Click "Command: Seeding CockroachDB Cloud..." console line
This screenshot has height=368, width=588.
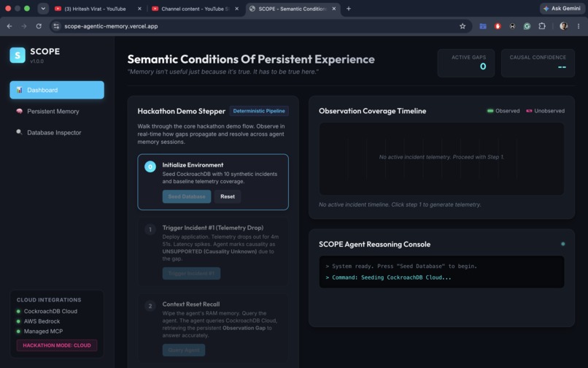tap(388, 277)
